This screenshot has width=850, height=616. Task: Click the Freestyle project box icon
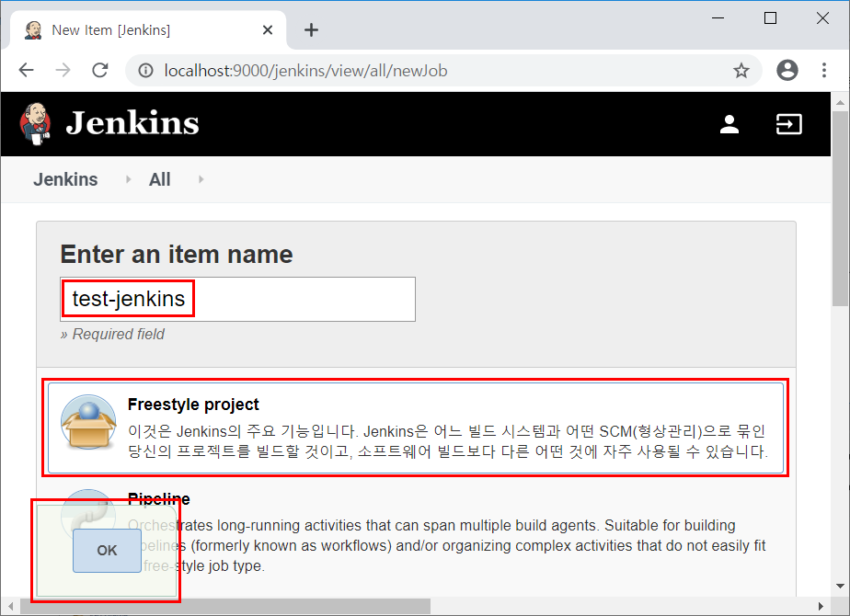click(88, 422)
